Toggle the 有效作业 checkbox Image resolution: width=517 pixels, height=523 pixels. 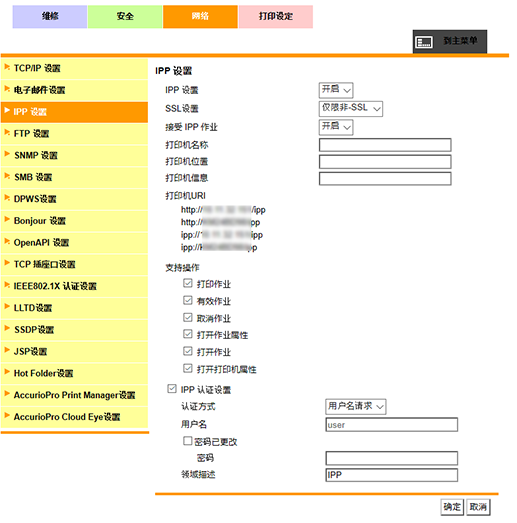[188, 300]
